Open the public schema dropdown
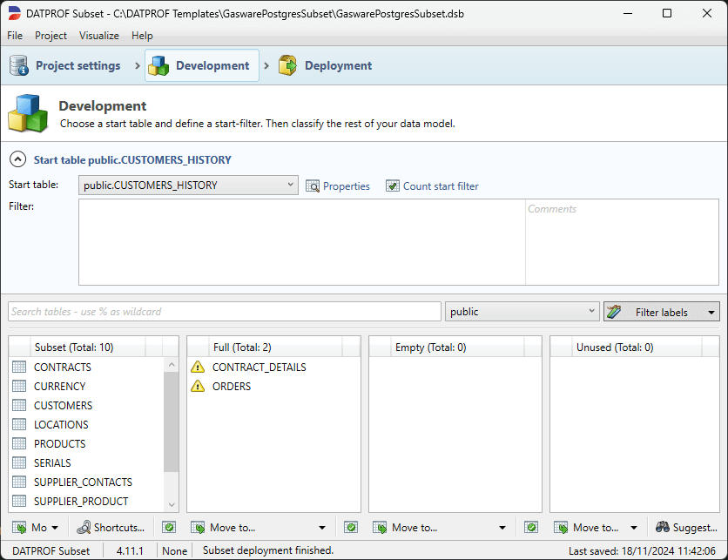This screenshot has width=728, height=560. coord(591,312)
